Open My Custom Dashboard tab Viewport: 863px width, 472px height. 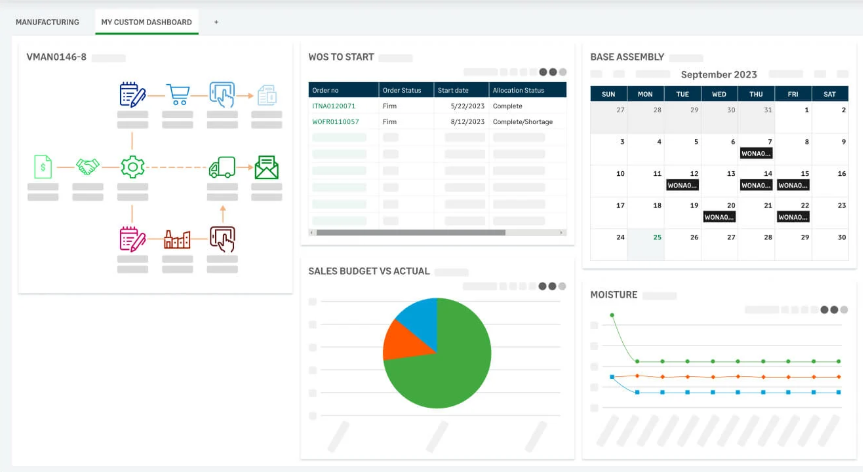pyautogui.click(x=146, y=22)
